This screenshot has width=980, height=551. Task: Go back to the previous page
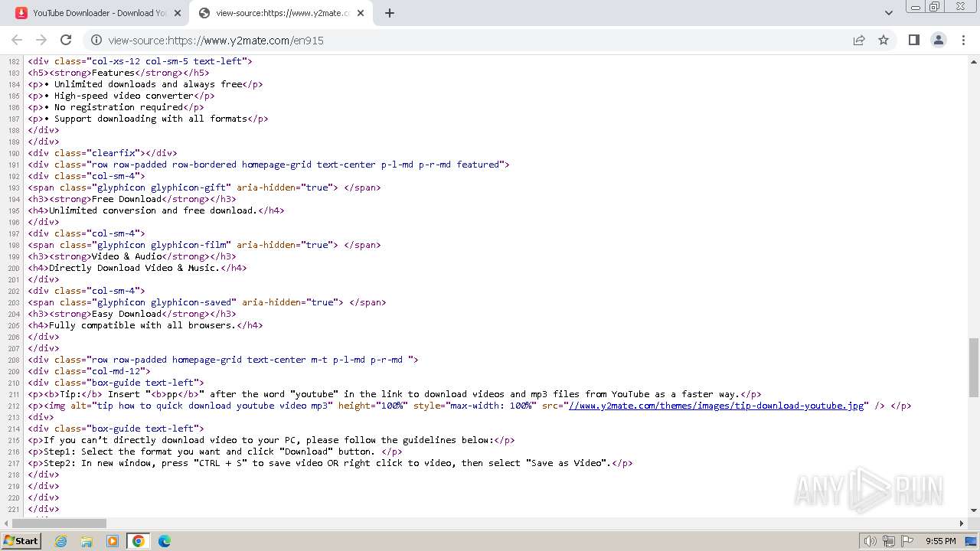[17, 40]
